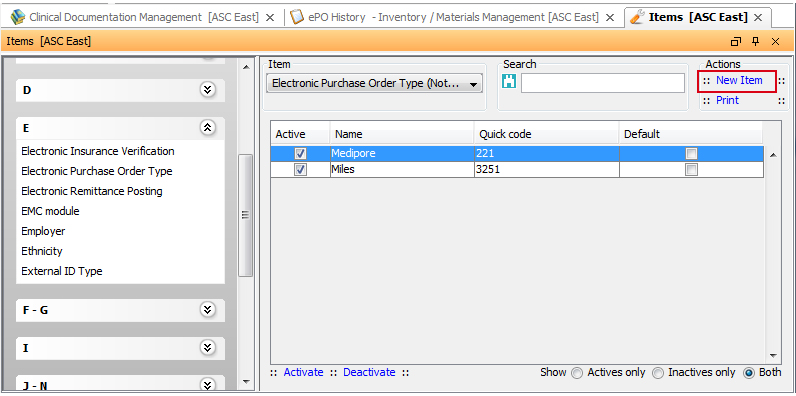The width and height of the screenshot is (796, 396).
Task: Click the Deactivate link
Action: [369, 372]
